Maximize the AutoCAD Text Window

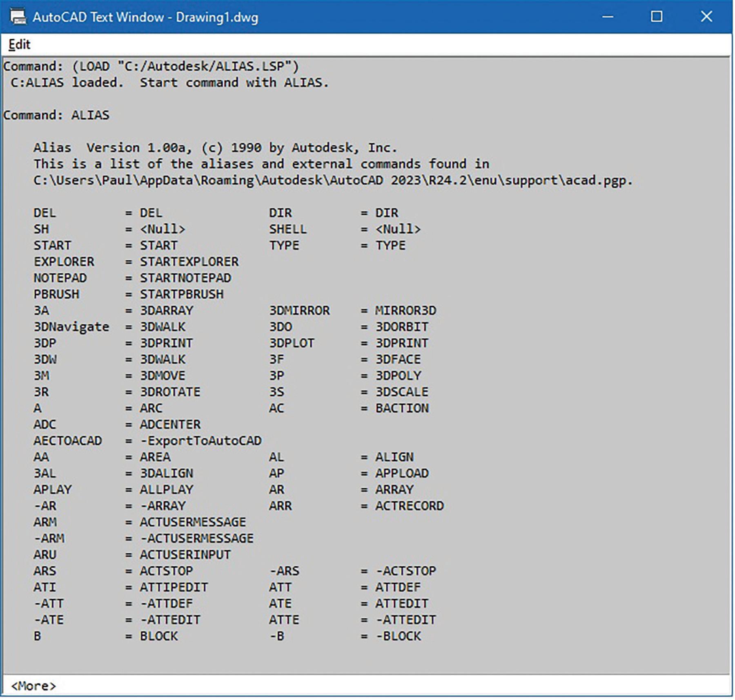[657, 17]
